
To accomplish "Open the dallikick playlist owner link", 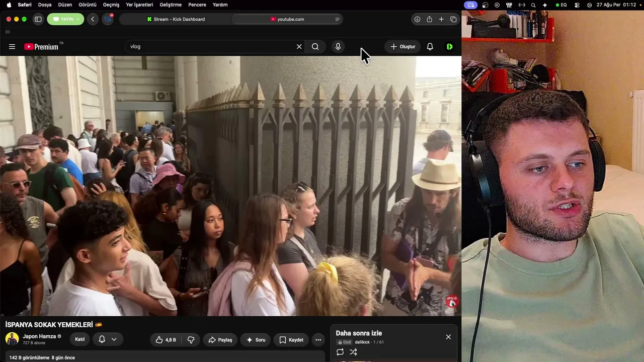I will coord(362,342).
